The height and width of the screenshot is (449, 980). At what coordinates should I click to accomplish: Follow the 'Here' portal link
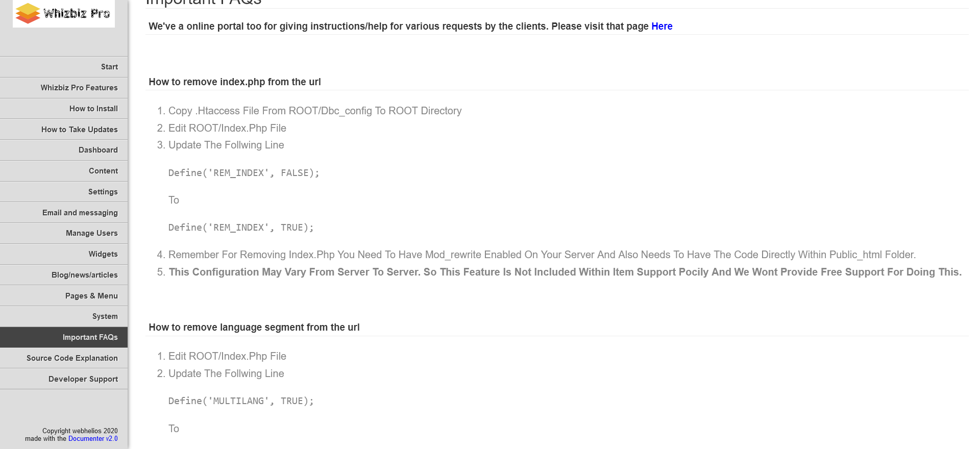[x=661, y=26]
